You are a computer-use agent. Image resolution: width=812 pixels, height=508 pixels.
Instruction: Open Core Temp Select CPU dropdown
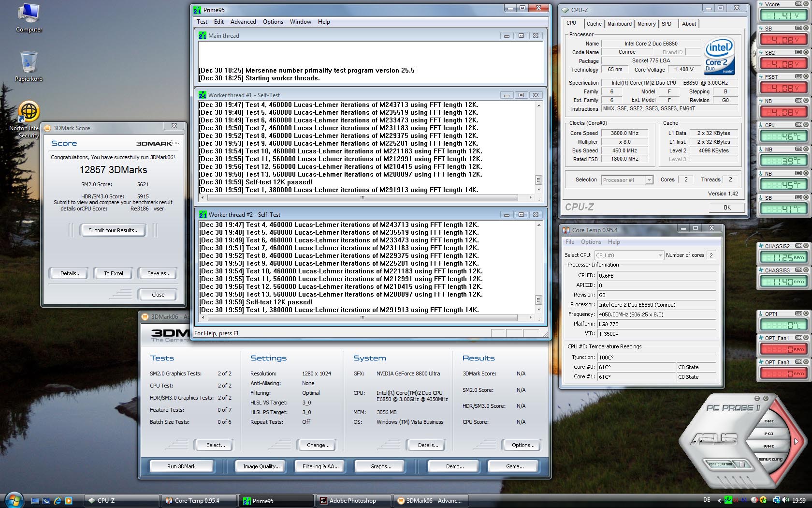point(629,255)
